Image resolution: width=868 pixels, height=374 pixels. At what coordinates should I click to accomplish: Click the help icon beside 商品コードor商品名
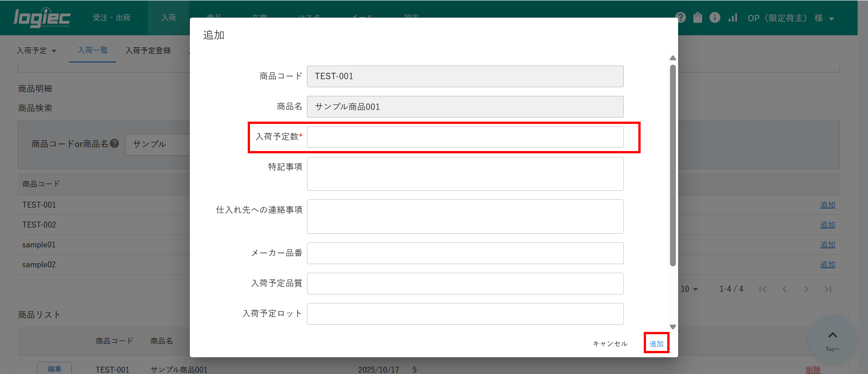tap(114, 143)
